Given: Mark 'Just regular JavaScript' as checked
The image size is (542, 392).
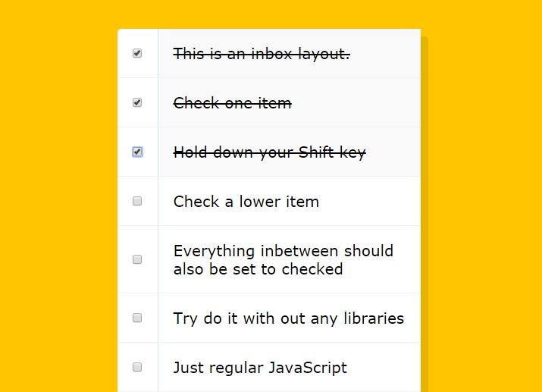Looking at the screenshot, I should click(x=137, y=367).
